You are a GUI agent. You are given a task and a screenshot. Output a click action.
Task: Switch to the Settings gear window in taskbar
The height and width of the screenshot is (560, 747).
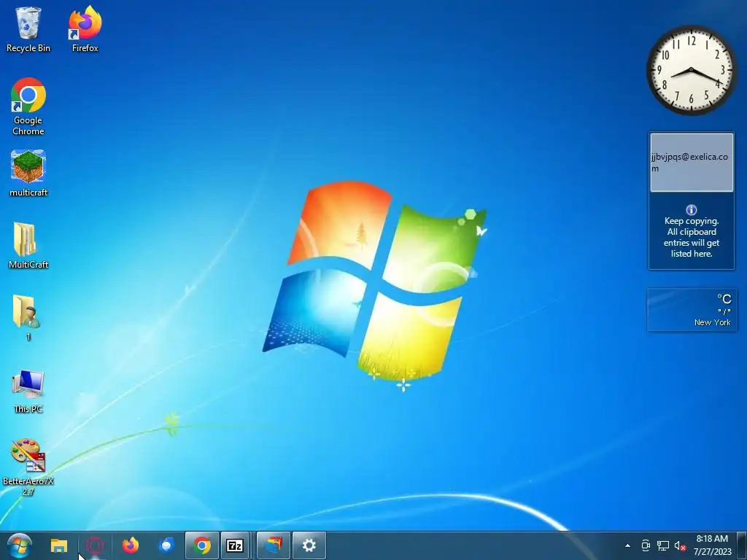[309, 545]
